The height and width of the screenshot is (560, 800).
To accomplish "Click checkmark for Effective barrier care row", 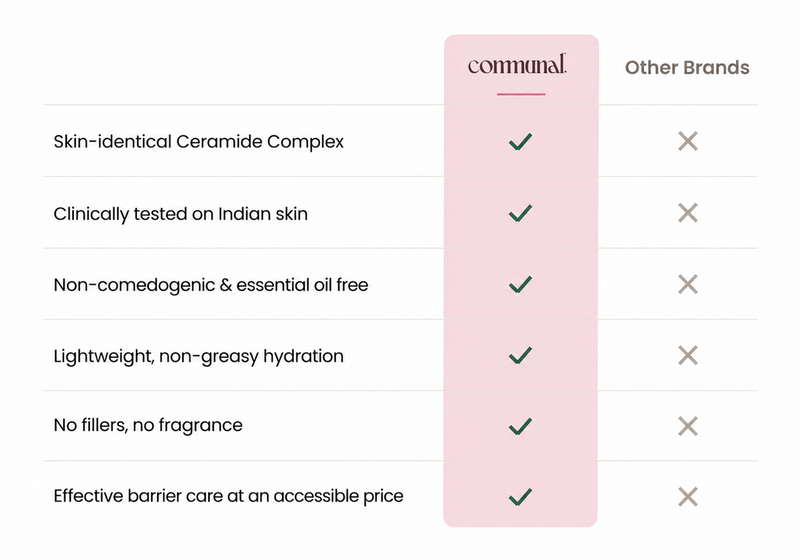I will pyautogui.click(x=520, y=496).
